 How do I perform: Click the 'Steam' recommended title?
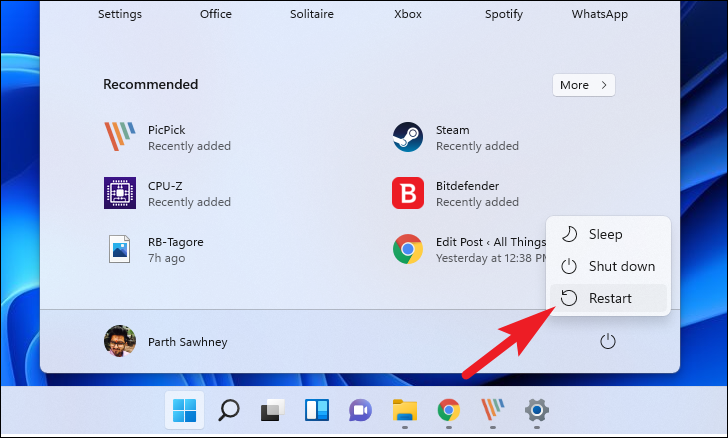click(x=452, y=130)
